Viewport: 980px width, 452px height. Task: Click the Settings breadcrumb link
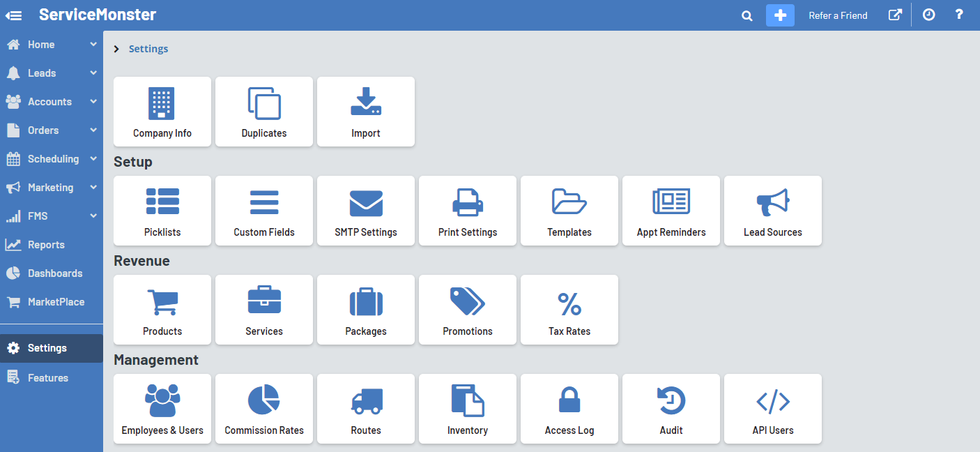pyautogui.click(x=148, y=49)
